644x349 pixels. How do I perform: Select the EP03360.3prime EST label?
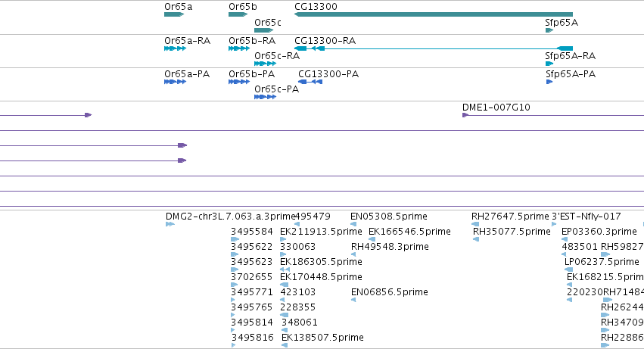tap(599, 232)
